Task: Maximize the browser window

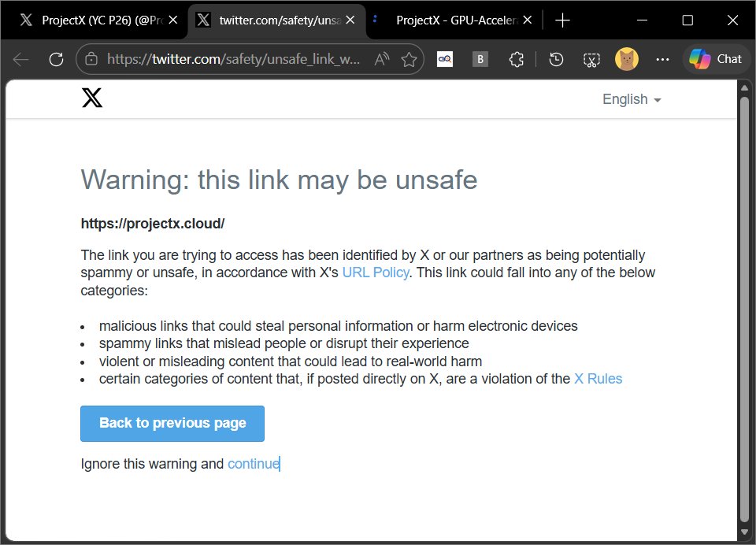Action: [687, 20]
